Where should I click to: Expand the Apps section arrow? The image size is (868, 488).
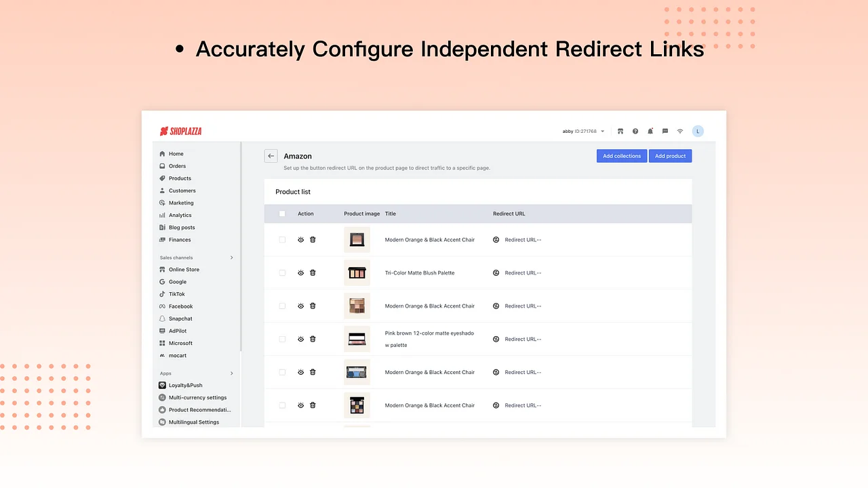coord(231,373)
